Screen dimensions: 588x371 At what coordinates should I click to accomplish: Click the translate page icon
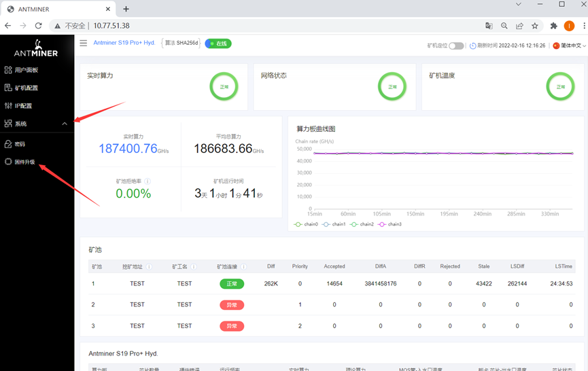(489, 26)
